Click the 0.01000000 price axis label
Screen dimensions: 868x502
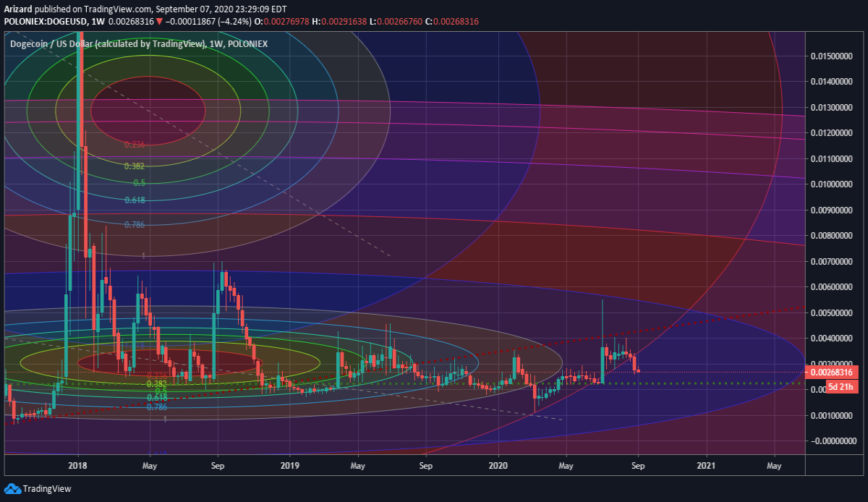coord(833,184)
